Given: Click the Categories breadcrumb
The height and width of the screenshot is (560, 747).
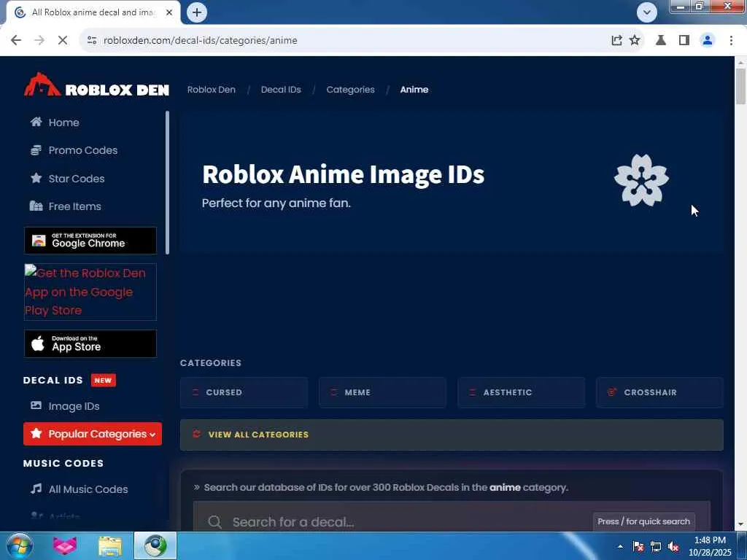Looking at the screenshot, I should 351,90.
